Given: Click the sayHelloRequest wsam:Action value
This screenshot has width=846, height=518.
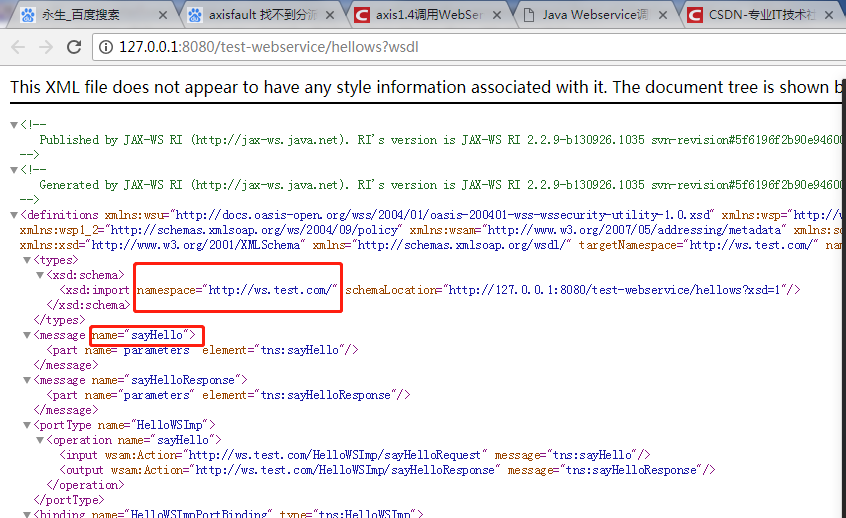Looking at the screenshot, I should [x=335, y=455].
